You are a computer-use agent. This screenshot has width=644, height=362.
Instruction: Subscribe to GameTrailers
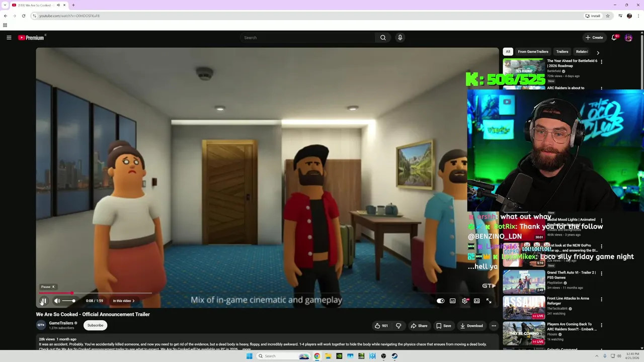[95, 325]
